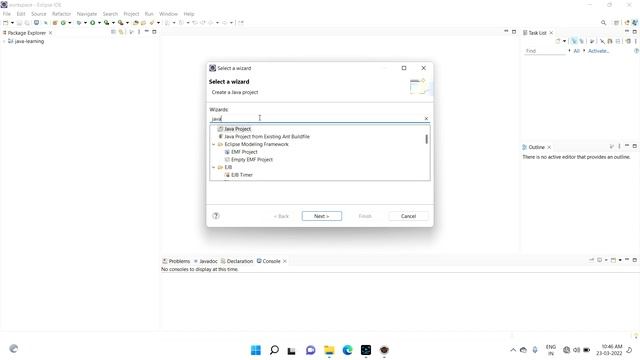Open the New Task dropdown arrow

pyautogui.click(x=564, y=41)
